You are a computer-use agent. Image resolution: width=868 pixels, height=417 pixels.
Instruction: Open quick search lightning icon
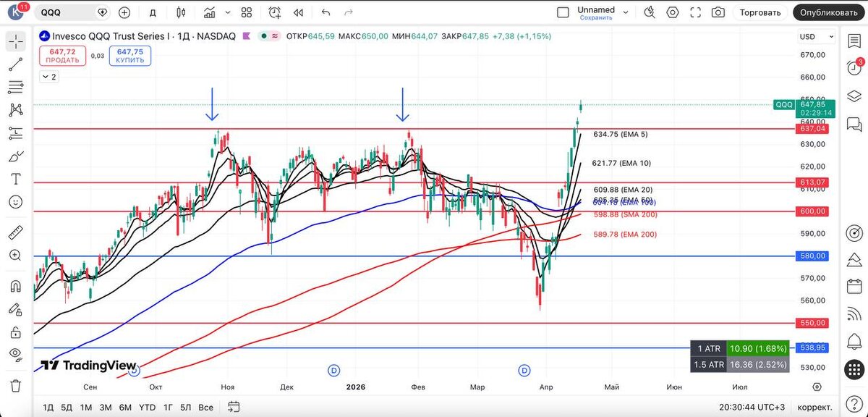point(650,12)
